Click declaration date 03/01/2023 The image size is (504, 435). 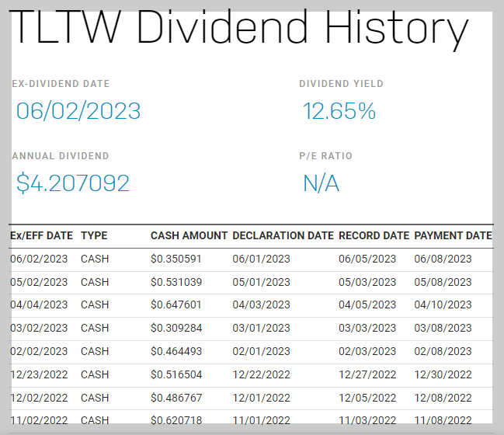[262, 328]
